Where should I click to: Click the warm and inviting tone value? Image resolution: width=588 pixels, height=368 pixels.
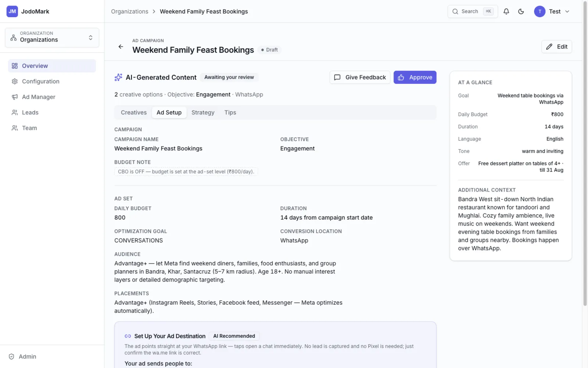(542, 151)
